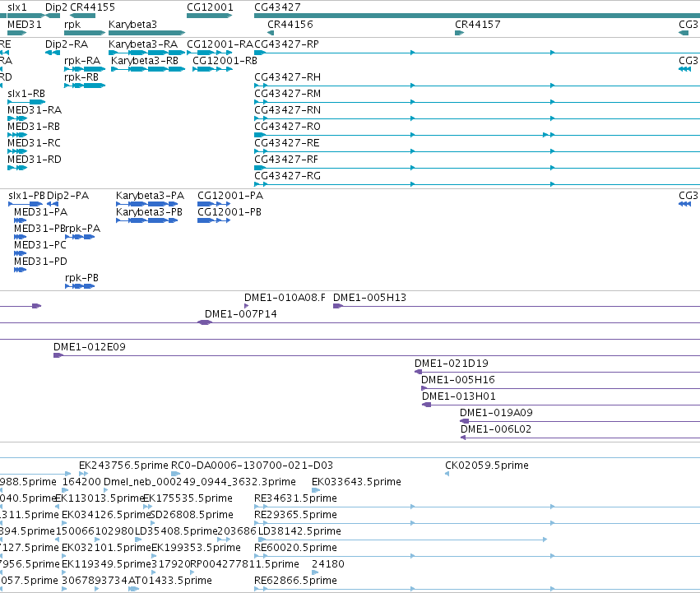This screenshot has height=593, width=700.
Task: Open protein Dip2-PA label
Action: (x=67, y=196)
